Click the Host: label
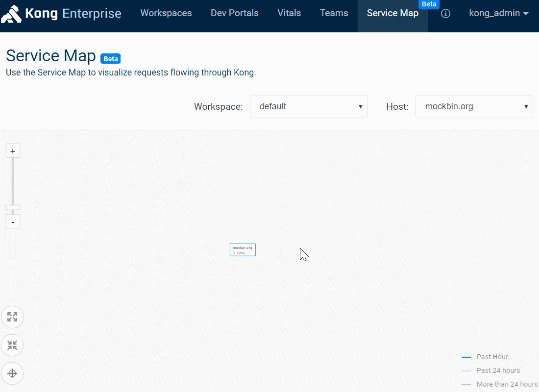 tap(397, 107)
